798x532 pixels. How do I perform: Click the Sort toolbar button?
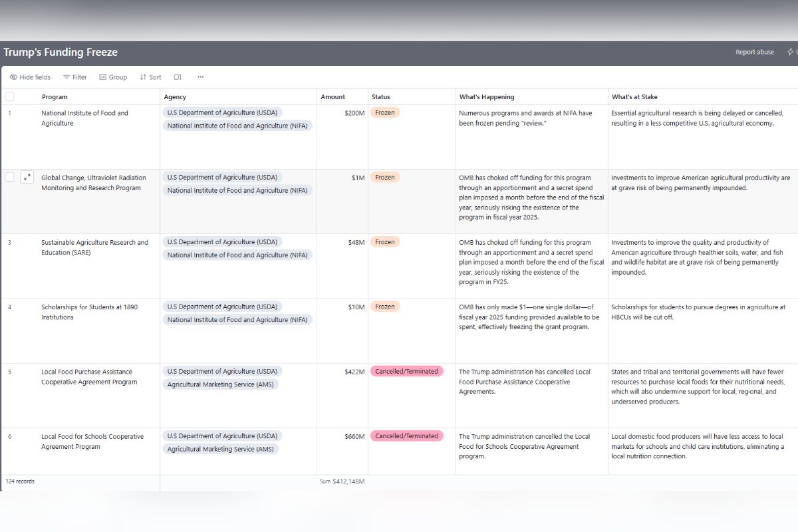(x=150, y=77)
